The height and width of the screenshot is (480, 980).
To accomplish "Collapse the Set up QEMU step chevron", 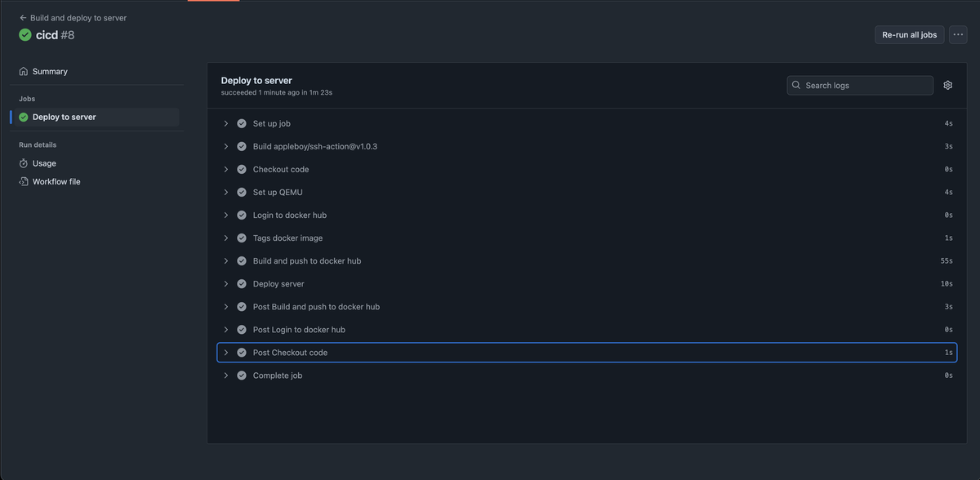I will [x=225, y=191].
